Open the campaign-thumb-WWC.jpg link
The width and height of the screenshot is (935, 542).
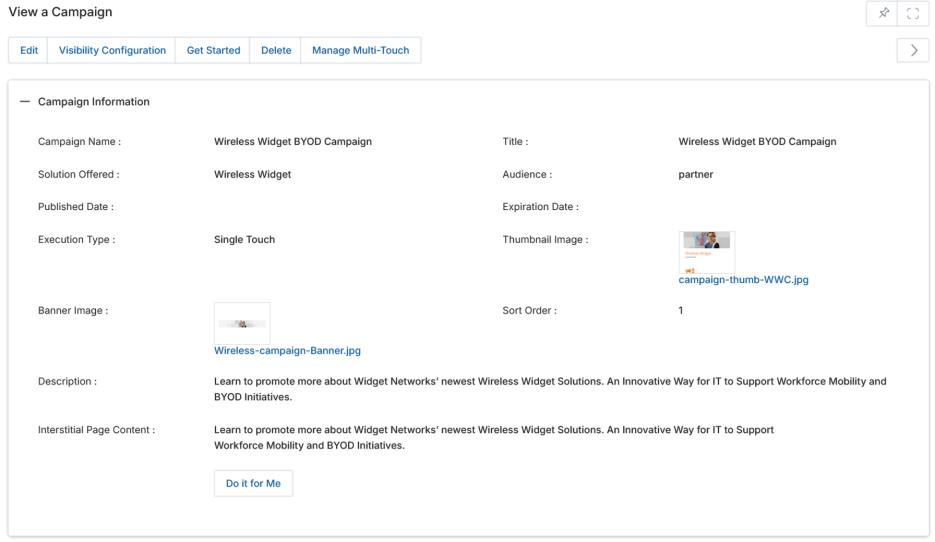744,280
